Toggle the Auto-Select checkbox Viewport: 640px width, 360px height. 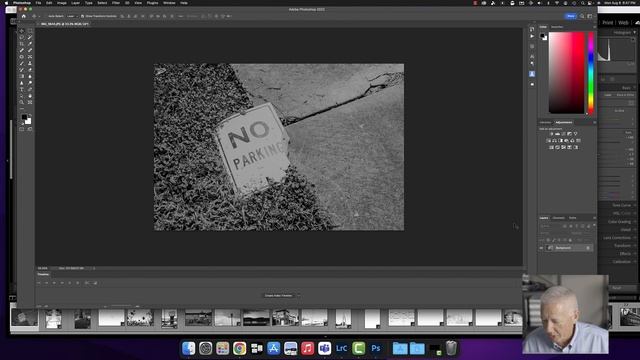pos(46,16)
